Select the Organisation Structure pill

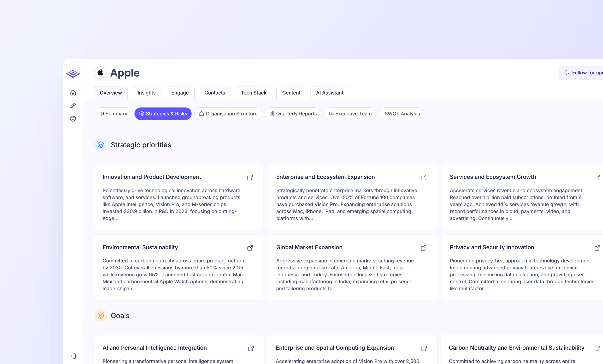tap(228, 114)
